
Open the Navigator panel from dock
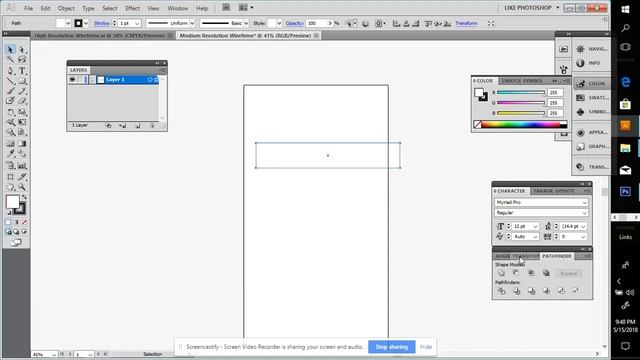tap(592, 49)
